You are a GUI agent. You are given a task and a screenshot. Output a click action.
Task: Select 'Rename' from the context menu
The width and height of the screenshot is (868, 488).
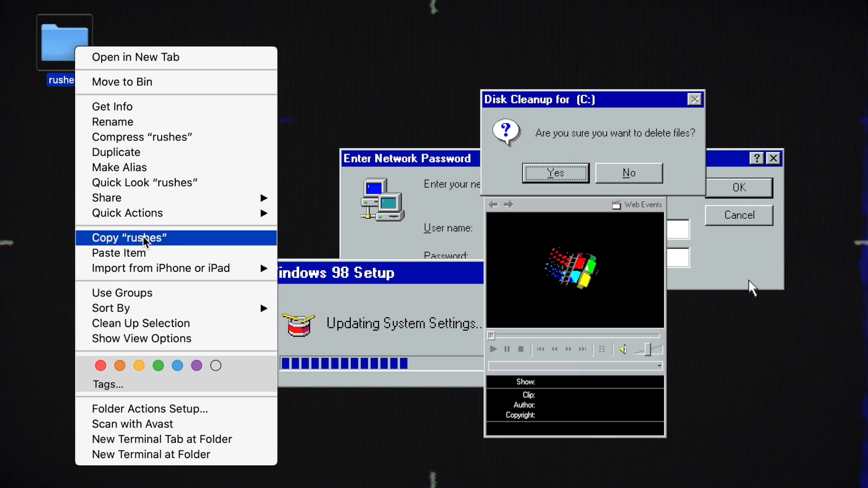[113, 122]
